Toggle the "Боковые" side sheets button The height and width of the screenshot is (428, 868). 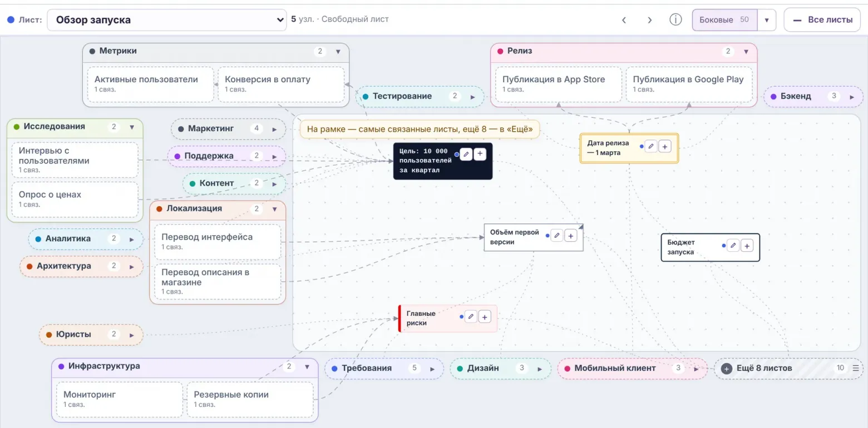click(x=724, y=20)
